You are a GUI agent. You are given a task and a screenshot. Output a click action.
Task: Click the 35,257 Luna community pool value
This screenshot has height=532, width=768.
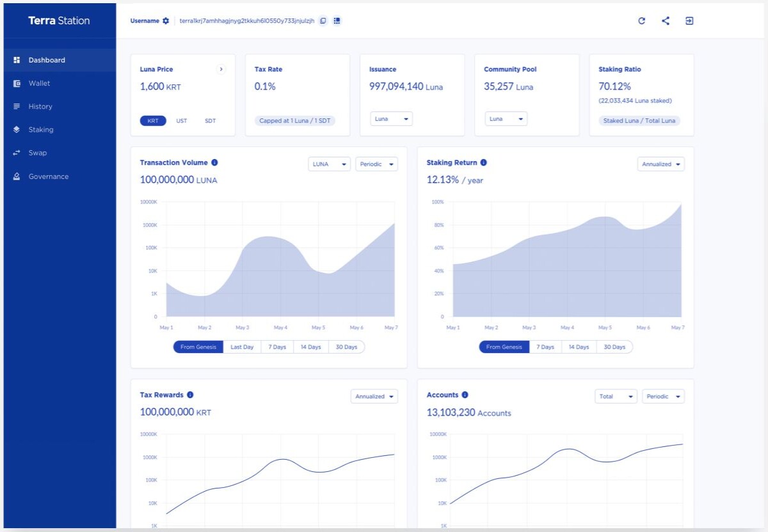tap(508, 86)
